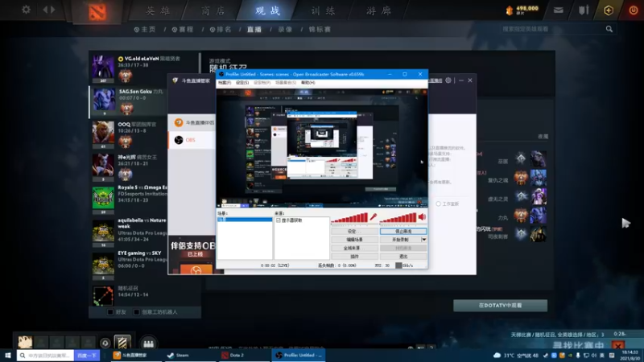Select the highlighted scene in OBS scenes list
The height and width of the screenshot is (362, 644).
click(245, 220)
